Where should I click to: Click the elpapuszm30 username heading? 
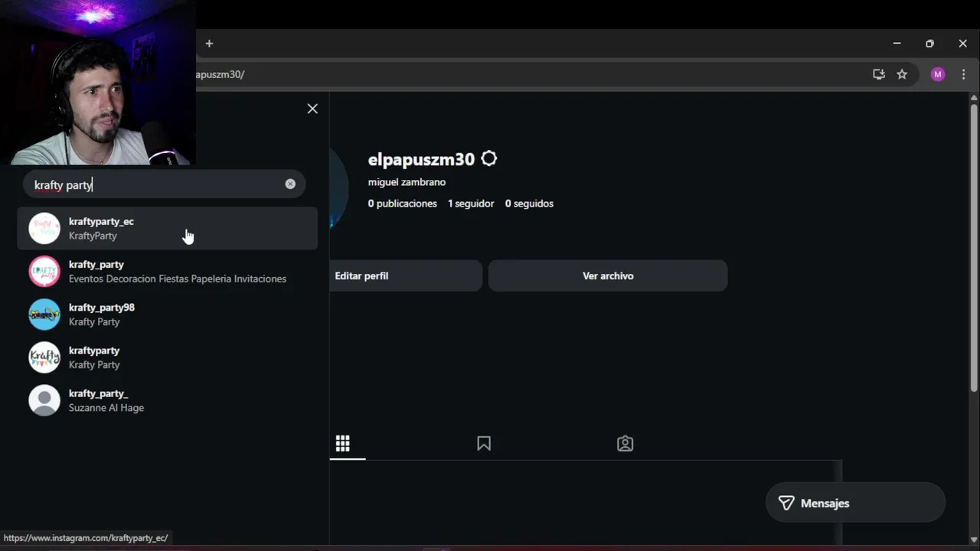421,159
